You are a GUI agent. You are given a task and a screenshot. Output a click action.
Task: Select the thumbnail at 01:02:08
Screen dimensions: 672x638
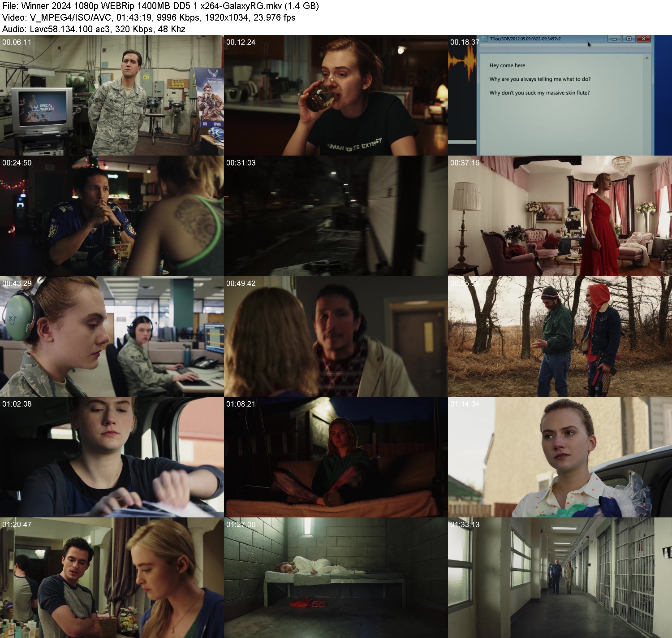(112, 457)
